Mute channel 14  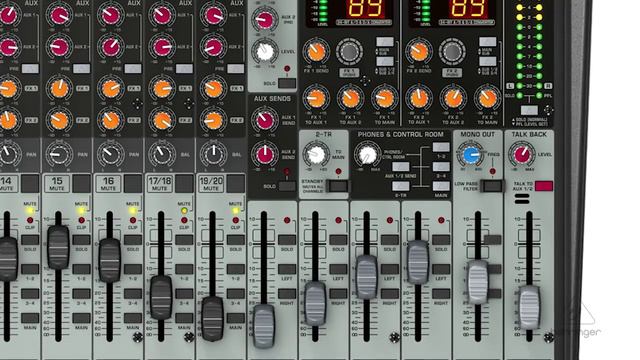(30, 184)
